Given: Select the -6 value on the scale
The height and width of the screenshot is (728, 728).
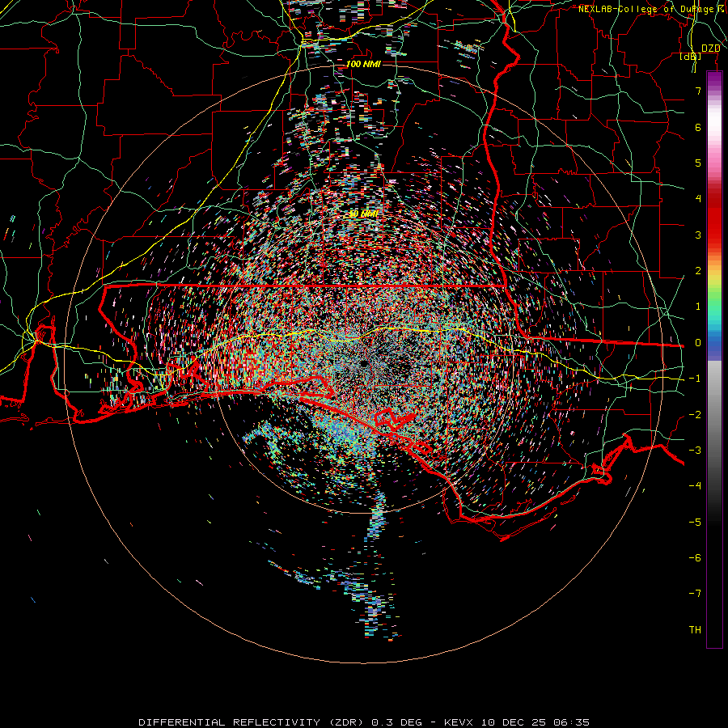Looking at the screenshot, I should [x=695, y=558].
